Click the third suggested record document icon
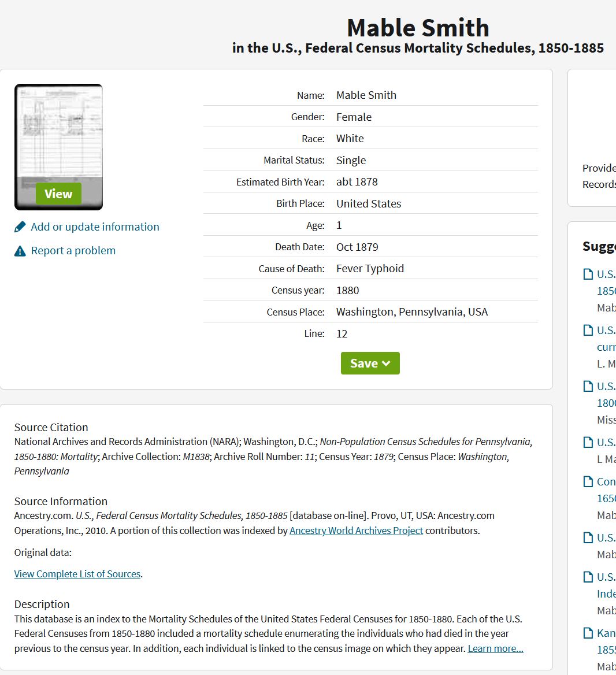Viewport: 616px width, 675px height. click(588, 386)
